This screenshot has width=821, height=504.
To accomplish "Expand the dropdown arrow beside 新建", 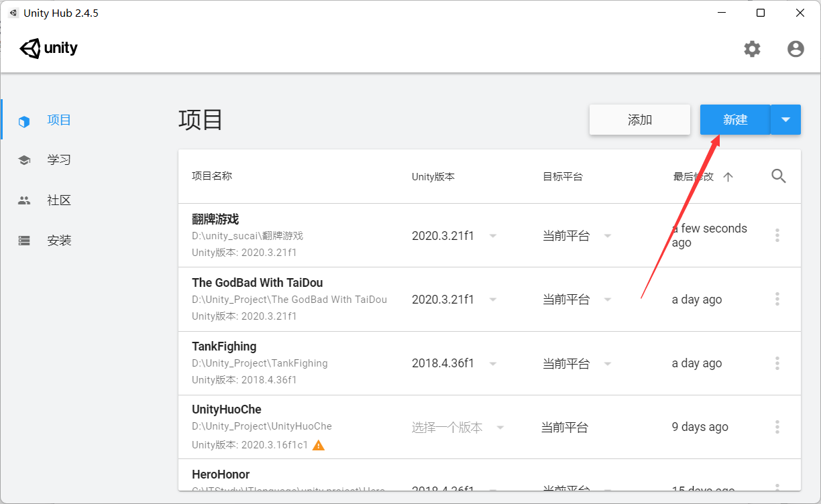I will coord(786,120).
